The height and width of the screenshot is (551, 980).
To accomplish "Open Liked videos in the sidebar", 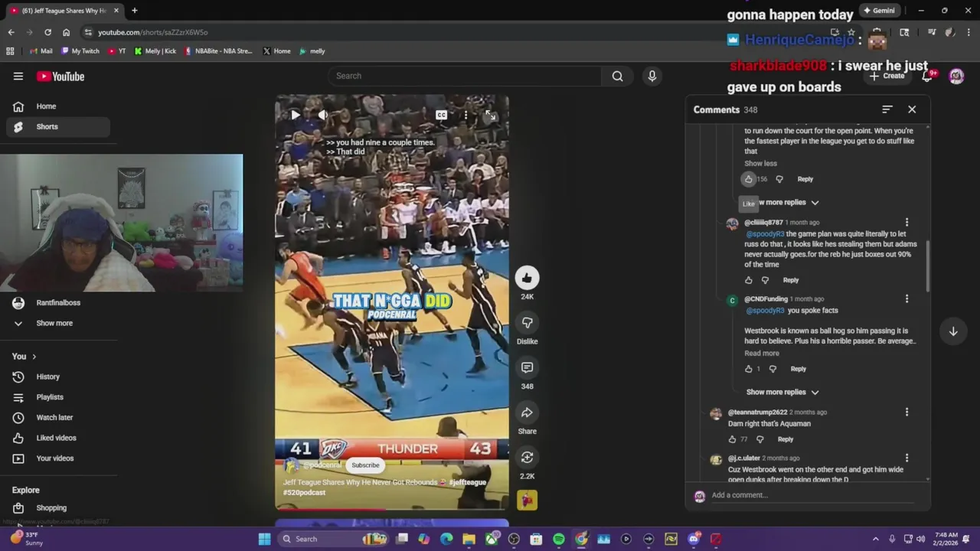I will click(x=58, y=438).
